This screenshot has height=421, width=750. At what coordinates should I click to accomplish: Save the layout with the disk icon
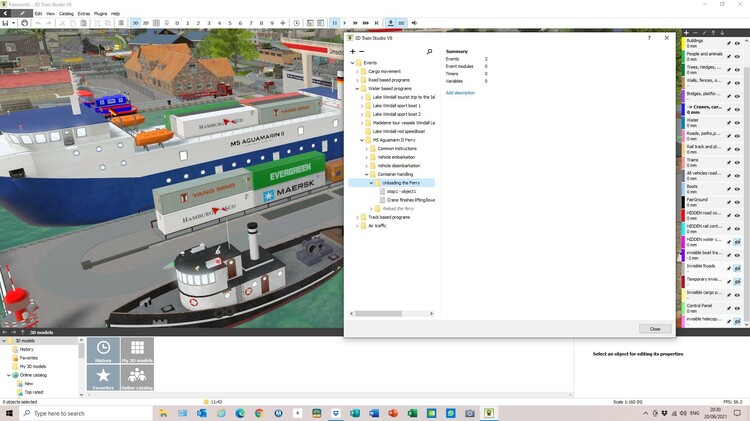point(5,23)
